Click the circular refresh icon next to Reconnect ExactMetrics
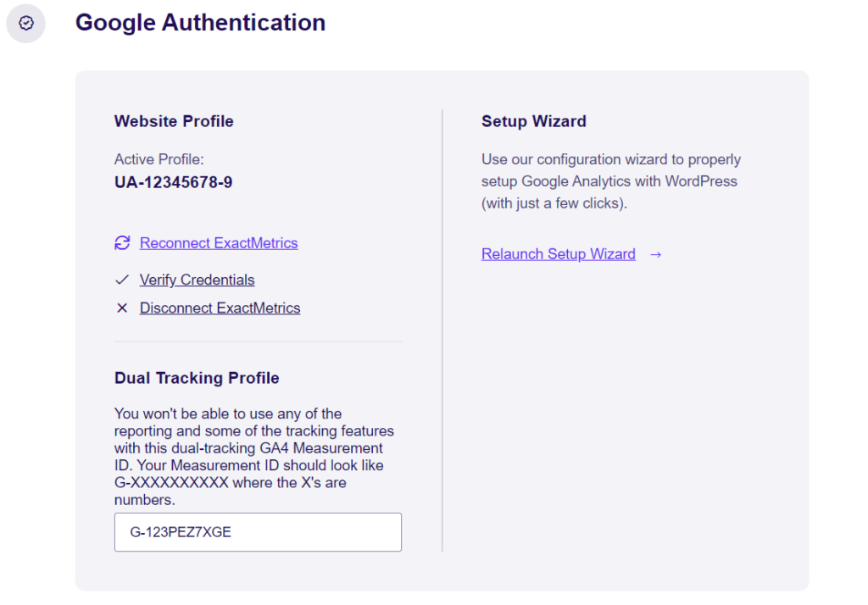 point(121,243)
